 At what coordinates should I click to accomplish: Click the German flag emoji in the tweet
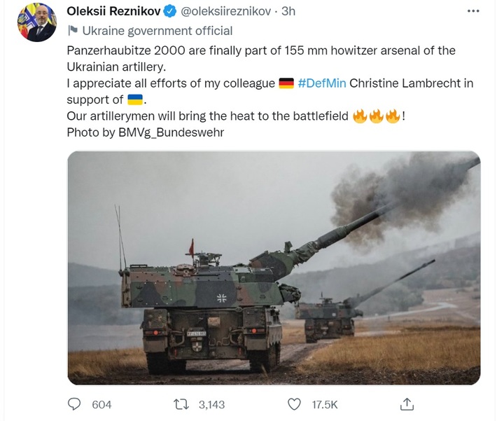286,83
